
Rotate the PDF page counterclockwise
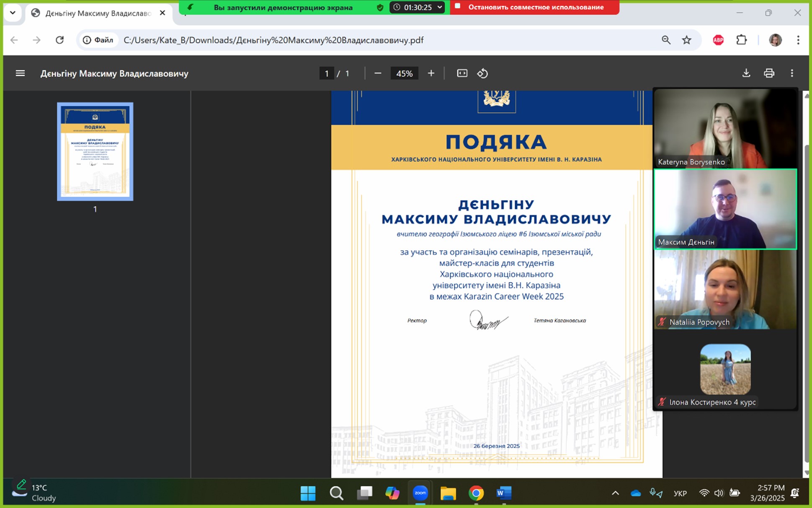[x=482, y=73]
